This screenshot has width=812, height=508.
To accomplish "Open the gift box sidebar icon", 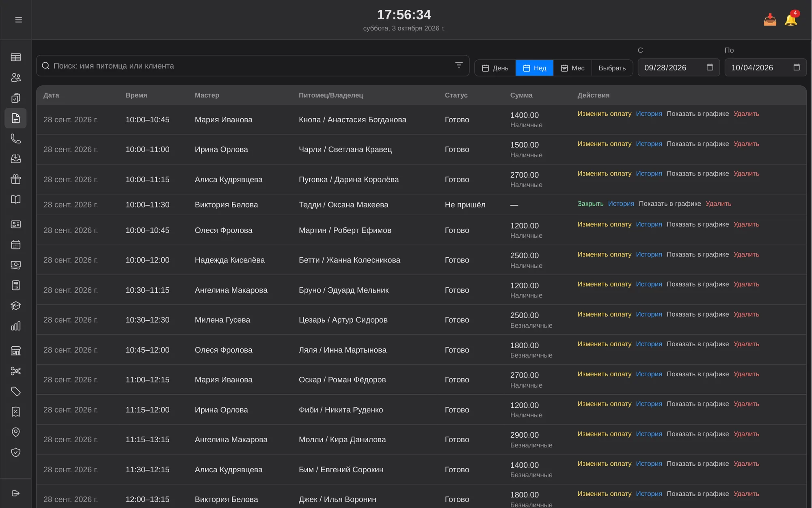I will (15, 179).
